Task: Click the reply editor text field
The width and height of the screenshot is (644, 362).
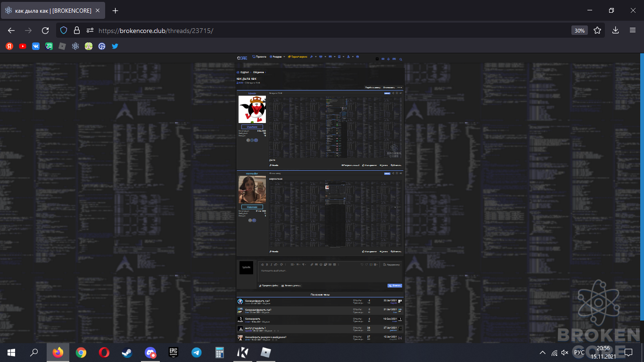Action: pos(331,275)
